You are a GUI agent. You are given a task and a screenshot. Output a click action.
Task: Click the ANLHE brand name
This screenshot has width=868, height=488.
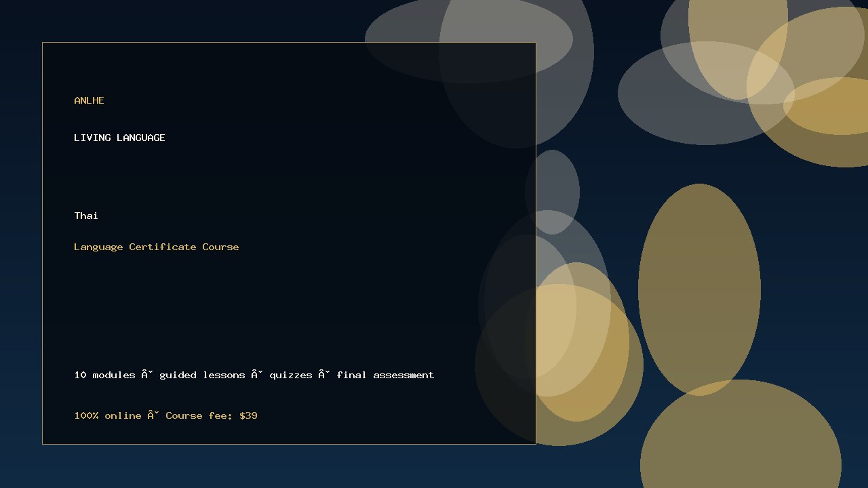pos(89,100)
